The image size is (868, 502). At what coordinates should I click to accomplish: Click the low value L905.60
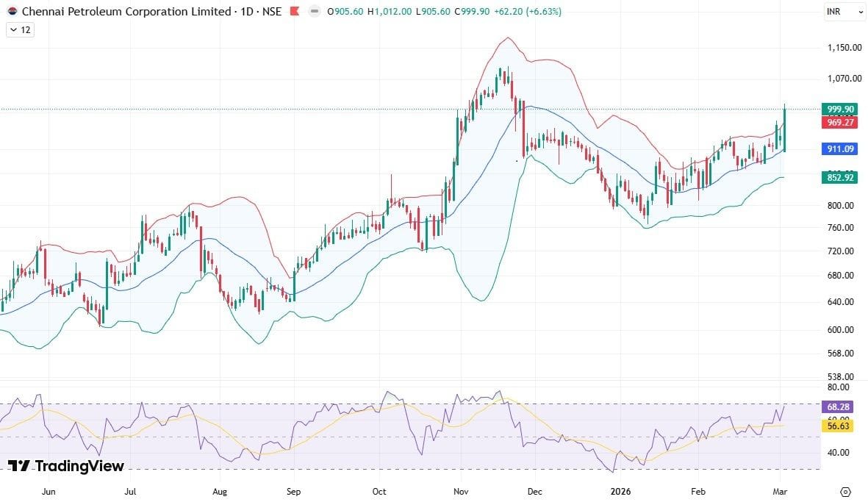click(433, 11)
